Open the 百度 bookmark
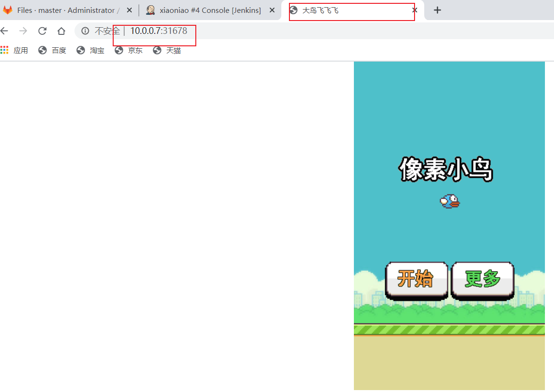Image resolution: width=554 pixels, height=392 pixels. tap(53, 50)
